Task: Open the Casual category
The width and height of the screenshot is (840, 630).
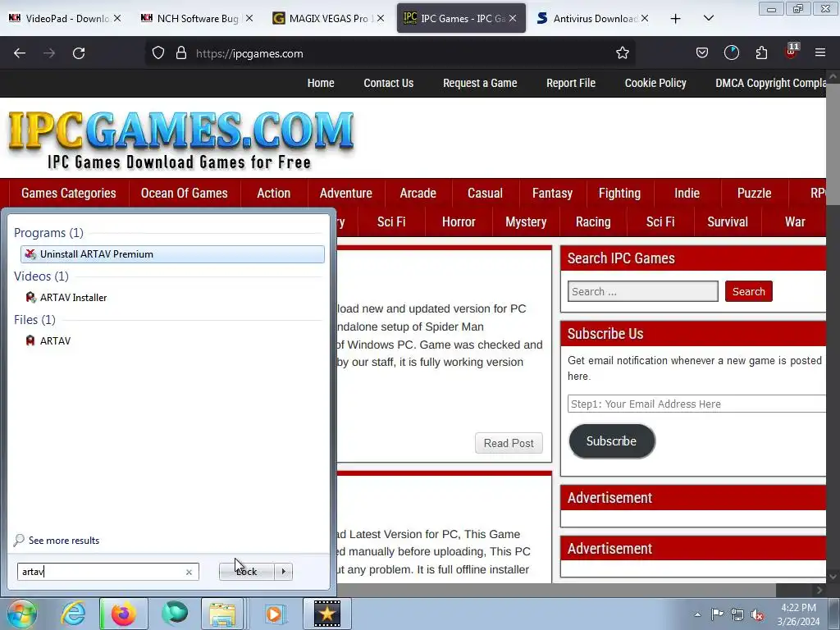Action: (485, 193)
